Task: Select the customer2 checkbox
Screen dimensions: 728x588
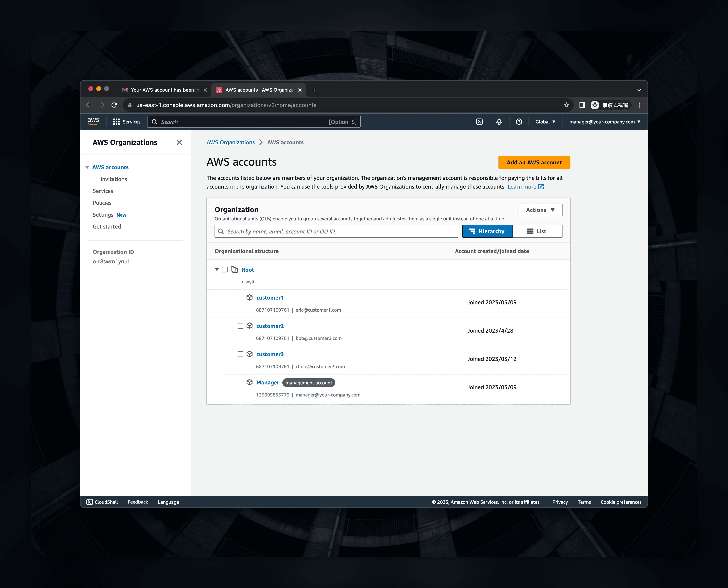Action: 240,326
